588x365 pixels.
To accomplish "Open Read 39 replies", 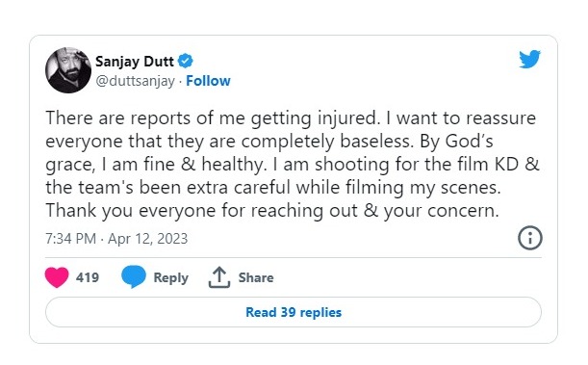I will click(x=294, y=312).
